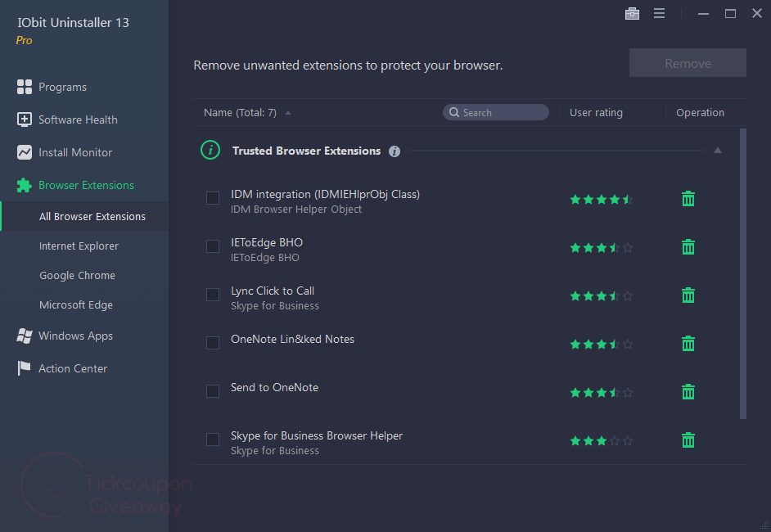The image size is (771, 532).
Task: Click the Operation column header
Action: pos(700,113)
